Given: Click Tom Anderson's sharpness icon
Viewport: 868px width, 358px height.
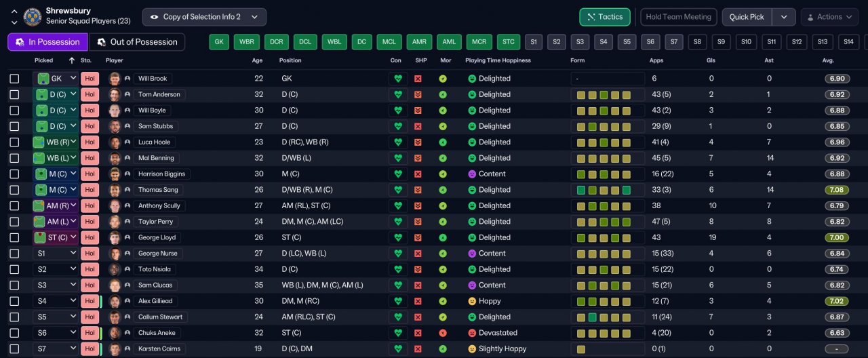Looking at the screenshot, I should tap(418, 94).
